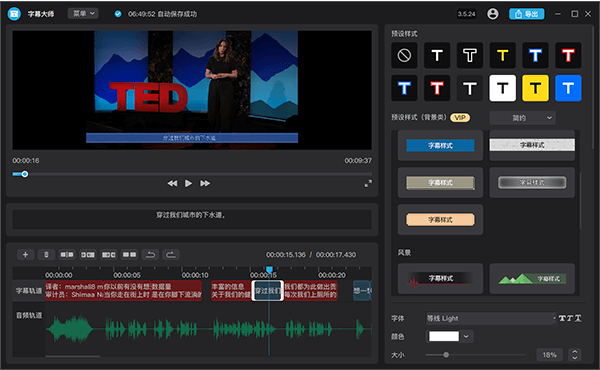600x370 pixels.
Task: Select the 丰富的信息 subtitle clip
Action: (x=231, y=290)
